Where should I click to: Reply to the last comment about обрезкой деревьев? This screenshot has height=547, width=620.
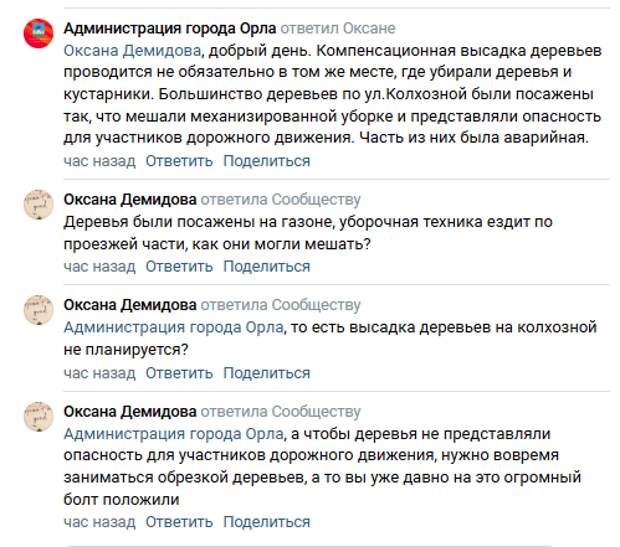[179, 522]
